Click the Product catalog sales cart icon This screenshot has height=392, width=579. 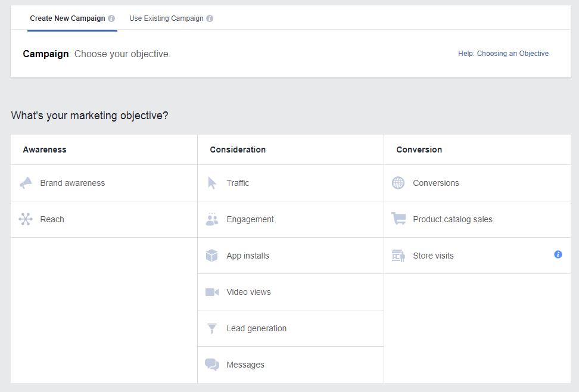399,219
